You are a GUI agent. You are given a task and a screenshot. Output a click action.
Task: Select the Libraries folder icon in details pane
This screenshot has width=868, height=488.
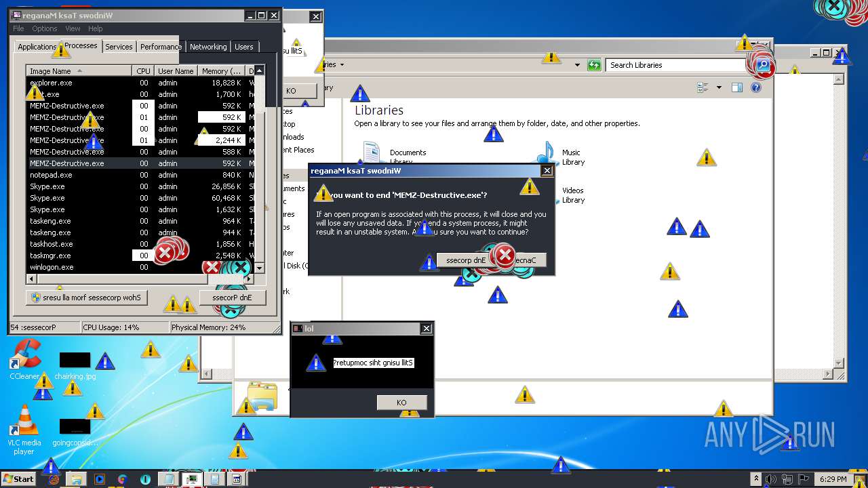coord(262,396)
